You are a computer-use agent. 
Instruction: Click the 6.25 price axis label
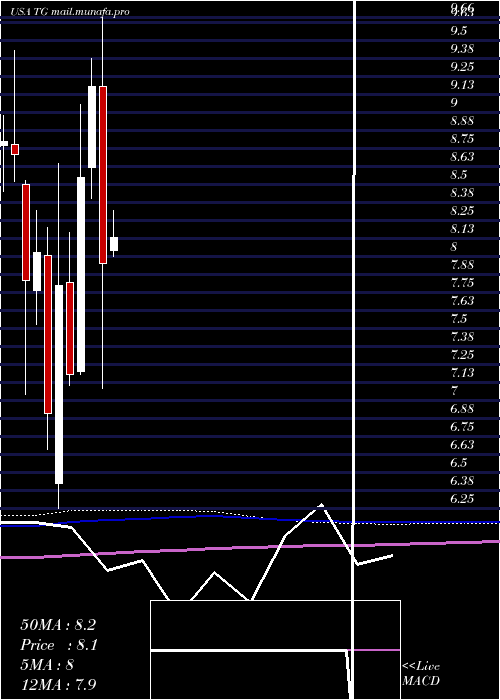(x=462, y=499)
